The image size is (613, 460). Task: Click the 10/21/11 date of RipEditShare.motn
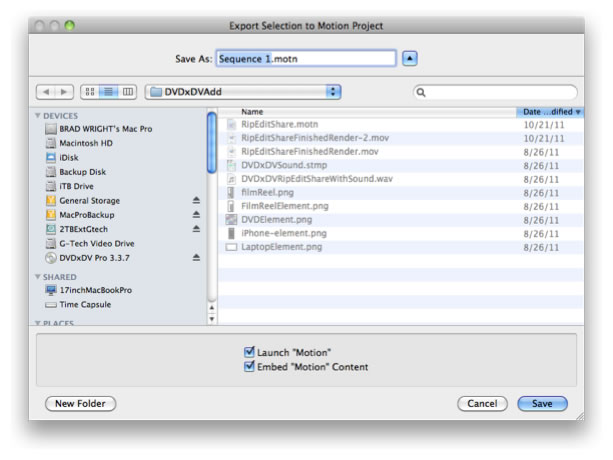(x=544, y=125)
